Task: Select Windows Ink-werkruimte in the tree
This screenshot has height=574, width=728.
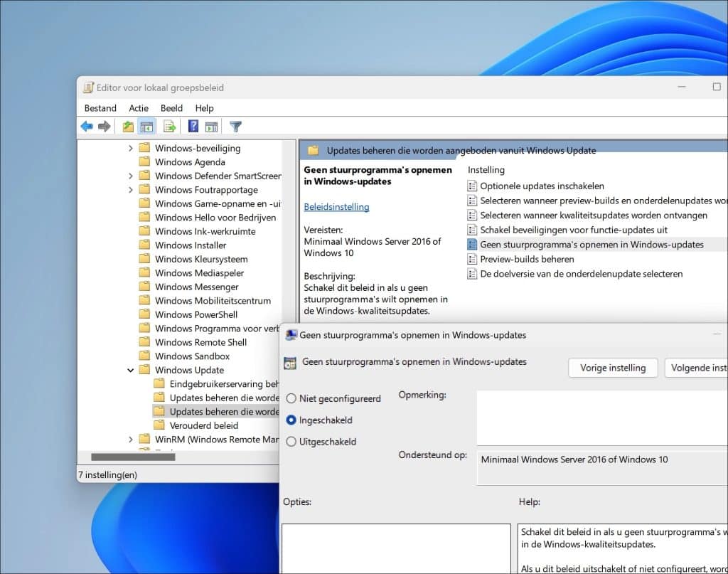Action: (x=205, y=231)
